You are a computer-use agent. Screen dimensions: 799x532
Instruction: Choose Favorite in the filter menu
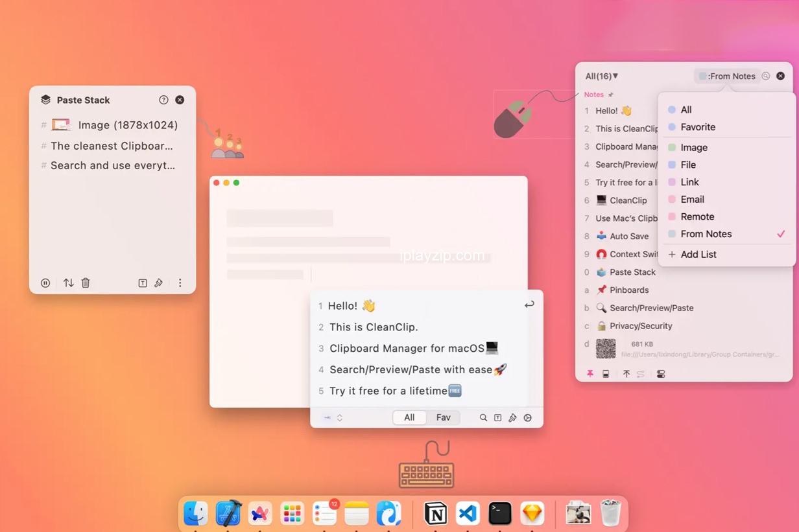[x=726, y=128]
